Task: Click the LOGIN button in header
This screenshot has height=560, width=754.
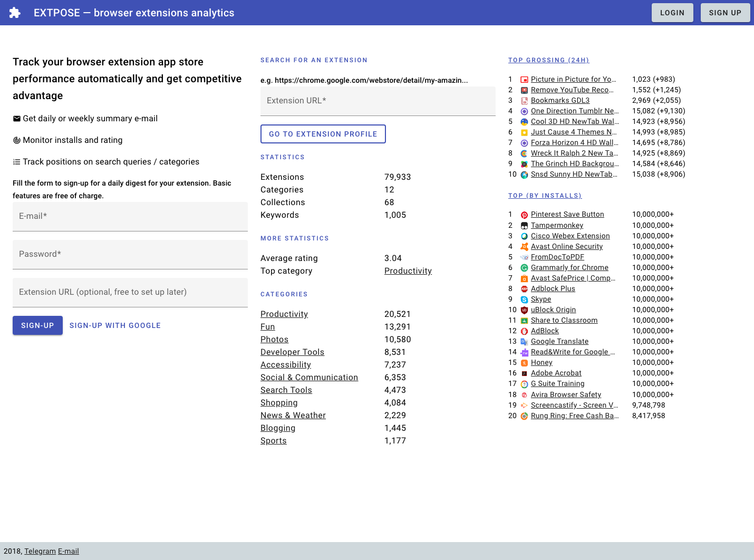Action: 672,13
